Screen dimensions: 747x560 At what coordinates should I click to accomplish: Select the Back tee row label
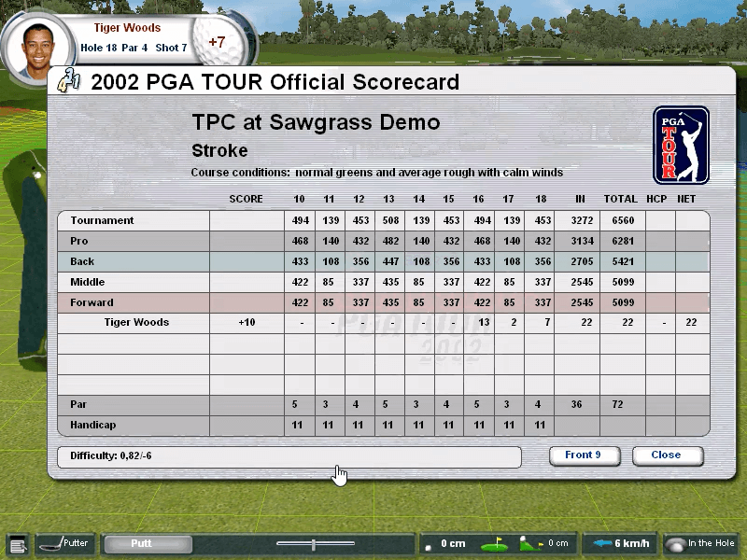point(82,261)
